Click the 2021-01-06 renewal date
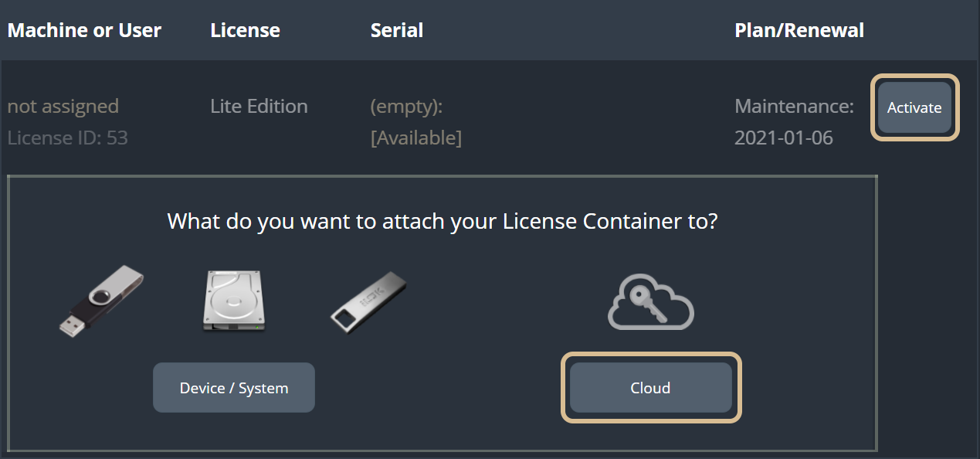The height and width of the screenshot is (459, 980). click(x=783, y=138)
